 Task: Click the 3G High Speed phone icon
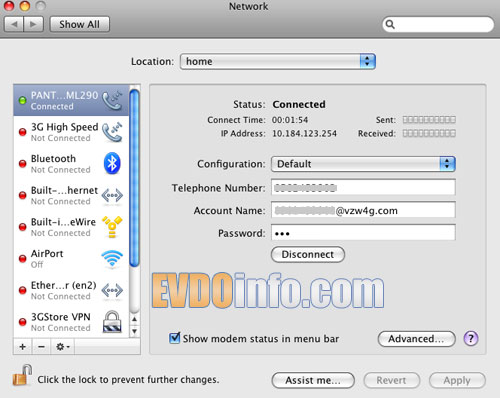tap(112, 132)
